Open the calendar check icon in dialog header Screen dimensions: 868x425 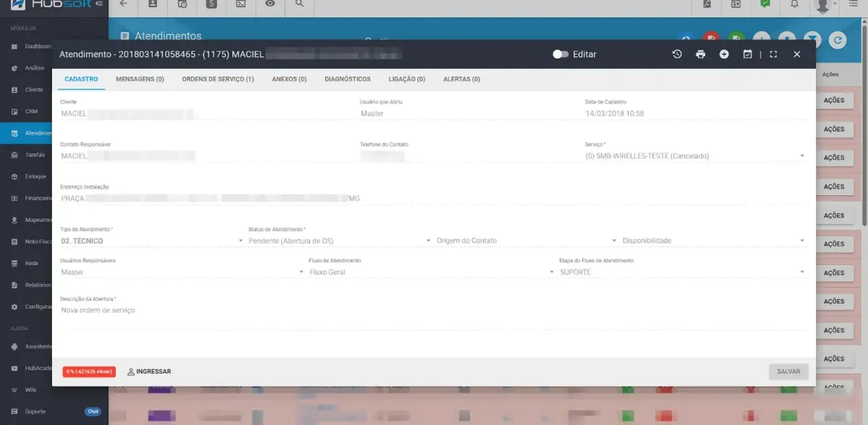pos(748,54)
